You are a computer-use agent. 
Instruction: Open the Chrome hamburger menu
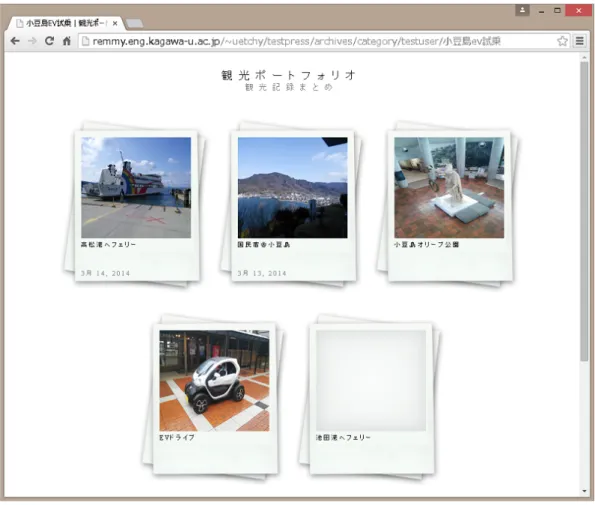click(x=579, y=41)
